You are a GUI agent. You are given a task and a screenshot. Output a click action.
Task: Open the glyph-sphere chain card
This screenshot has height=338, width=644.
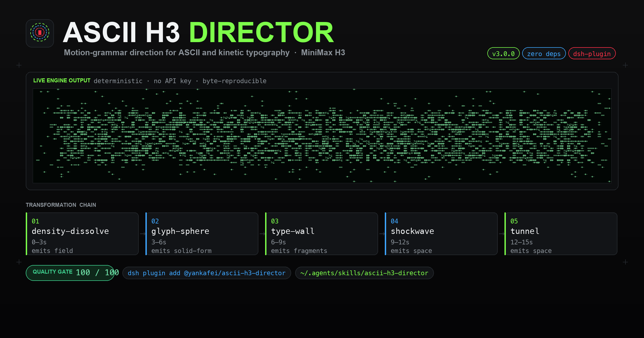(x=202, y=234)
